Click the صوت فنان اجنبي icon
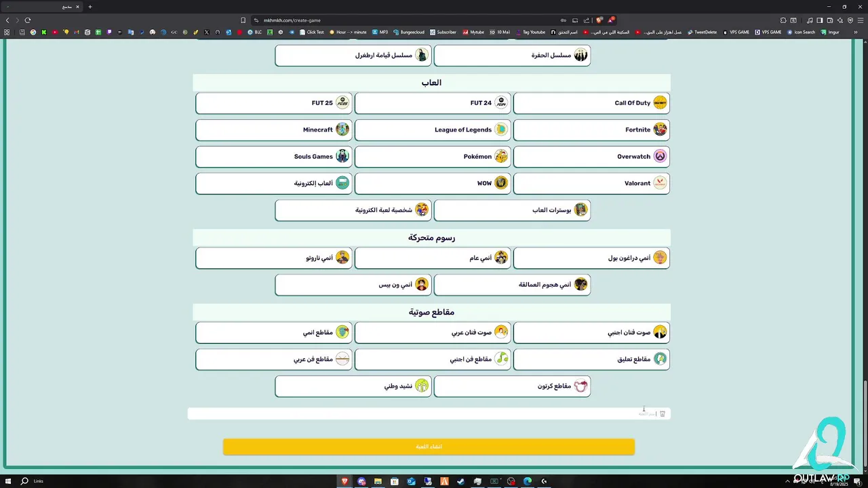Viewport: 868px width, 488px height. pyautogui.click(x=660, y=332)
